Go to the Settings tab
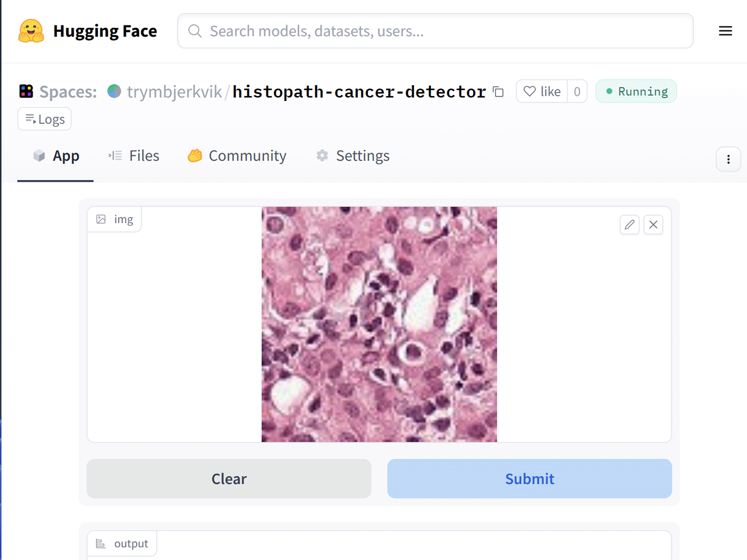 tap(353, 156)
